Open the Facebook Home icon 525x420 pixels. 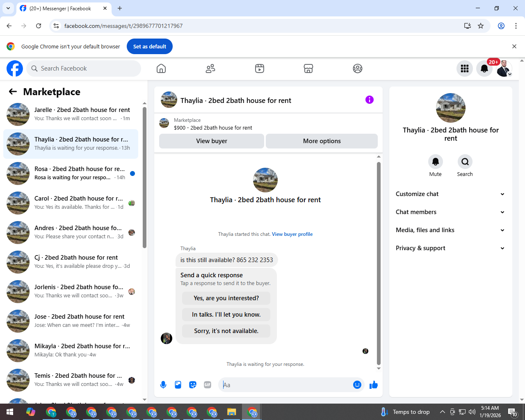pos(161,68)
